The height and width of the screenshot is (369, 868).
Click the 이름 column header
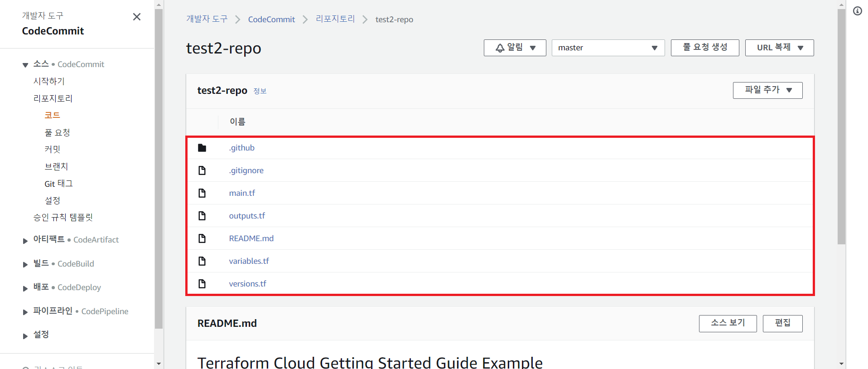point(237,121)
